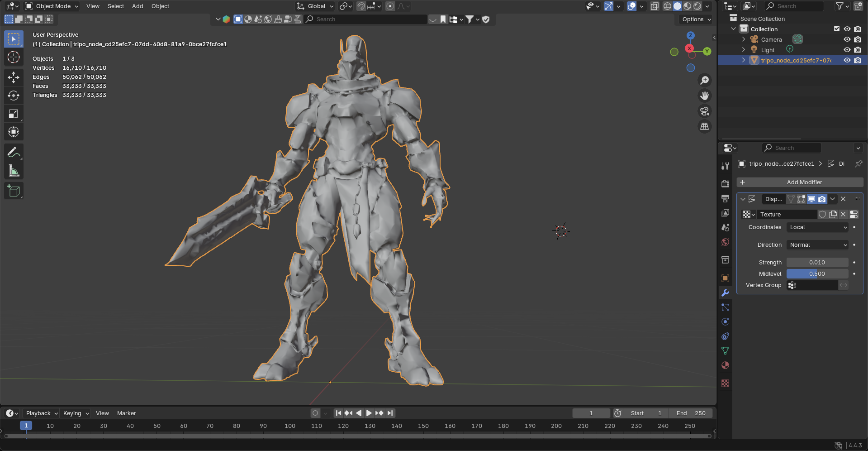Open the Material properties tab
This screenshot has width=868, height=451.
725,365
